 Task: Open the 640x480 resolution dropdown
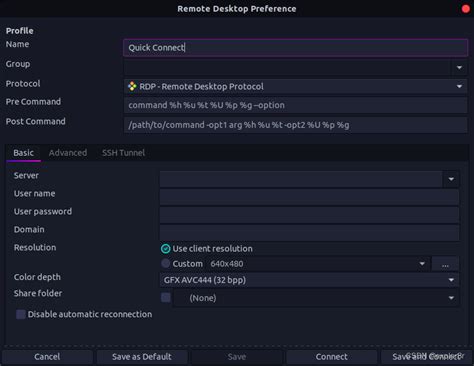click(318, 264)
